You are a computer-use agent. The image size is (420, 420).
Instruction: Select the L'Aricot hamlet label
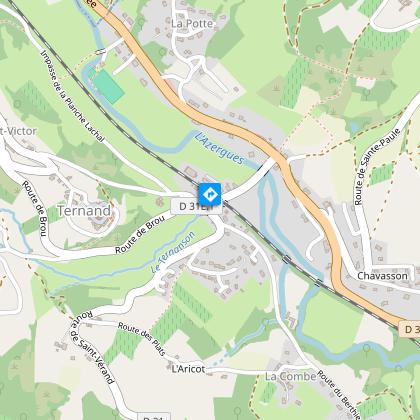[x=188, y=369]
